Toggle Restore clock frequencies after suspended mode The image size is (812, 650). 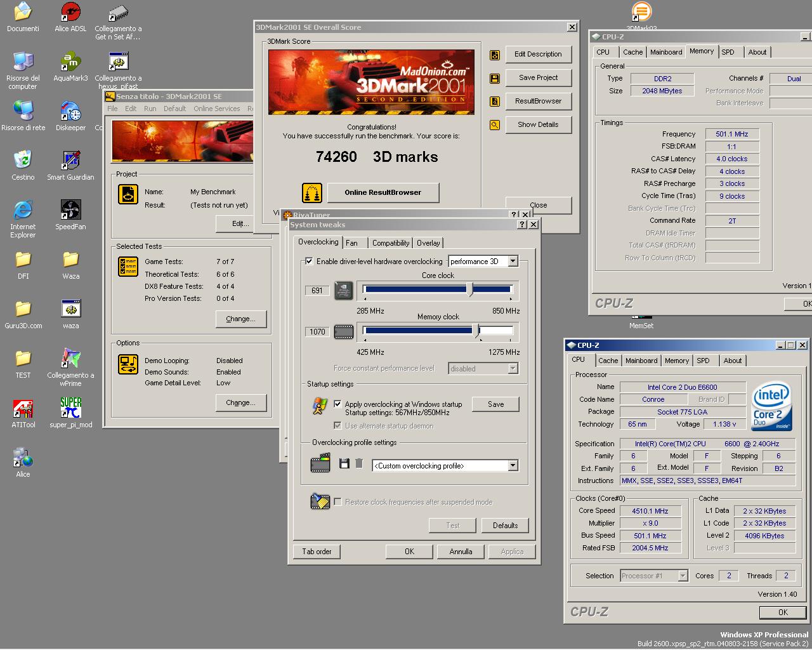[337, 501]
